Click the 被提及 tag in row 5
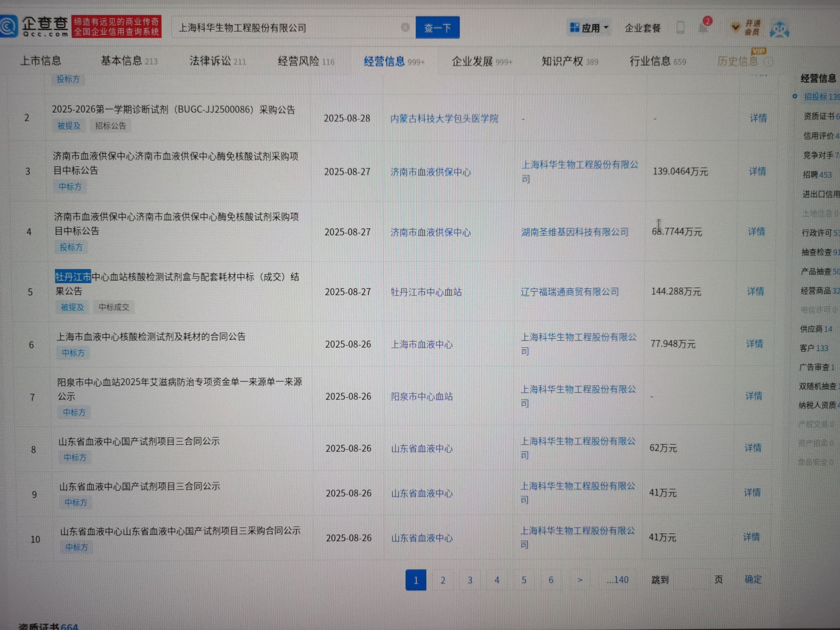840x630 pixels. tap(72, 307)
